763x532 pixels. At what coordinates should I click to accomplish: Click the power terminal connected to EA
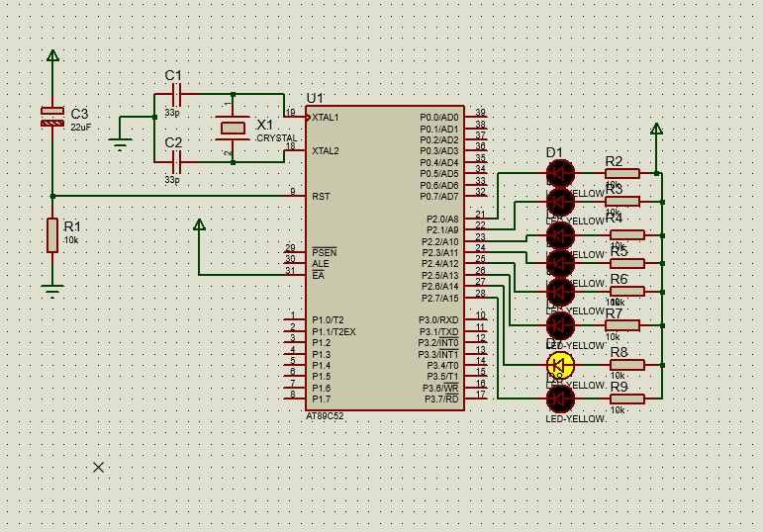199,224
